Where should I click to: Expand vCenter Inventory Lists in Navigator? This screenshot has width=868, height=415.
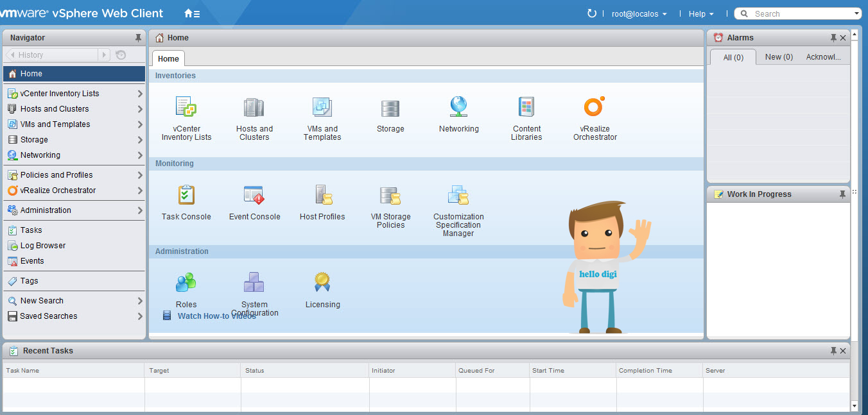[140, 94]
